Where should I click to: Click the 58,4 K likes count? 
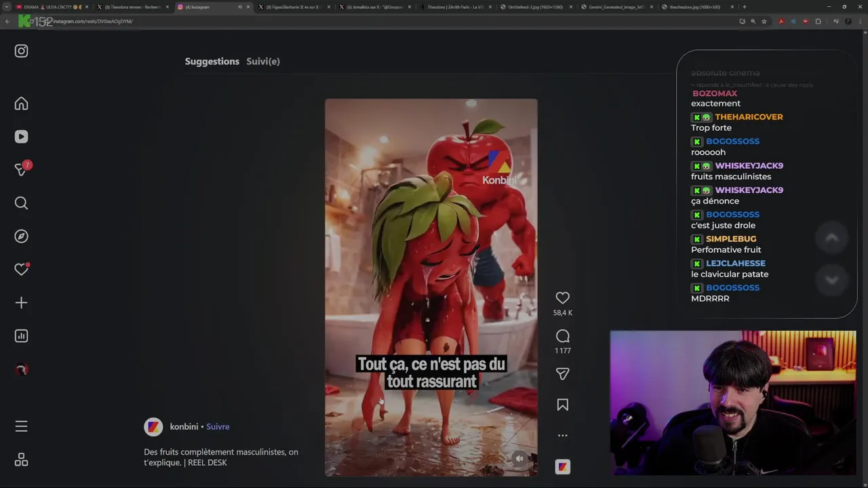563,312
